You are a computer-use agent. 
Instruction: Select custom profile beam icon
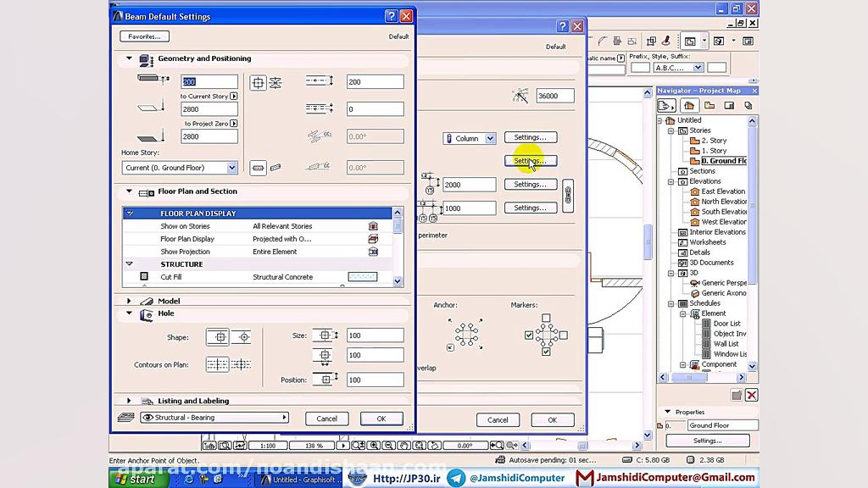275,83
